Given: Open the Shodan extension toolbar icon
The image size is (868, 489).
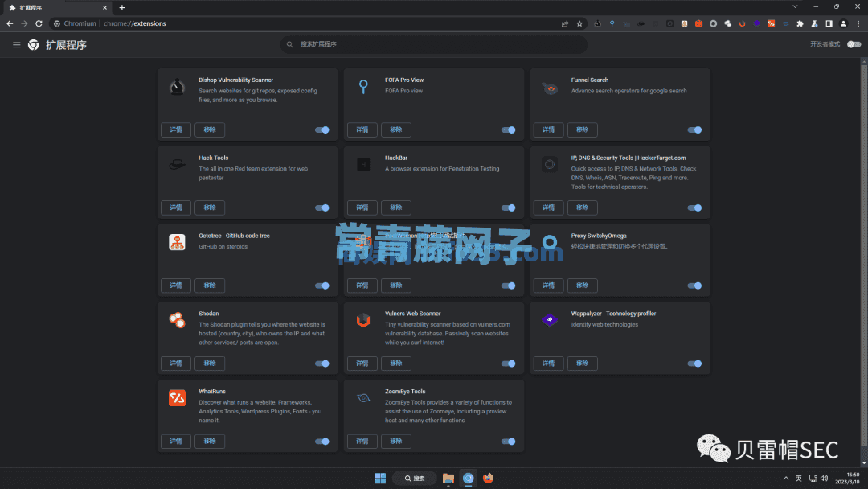Looking at the screenshot, I should [x=727, y=24].
